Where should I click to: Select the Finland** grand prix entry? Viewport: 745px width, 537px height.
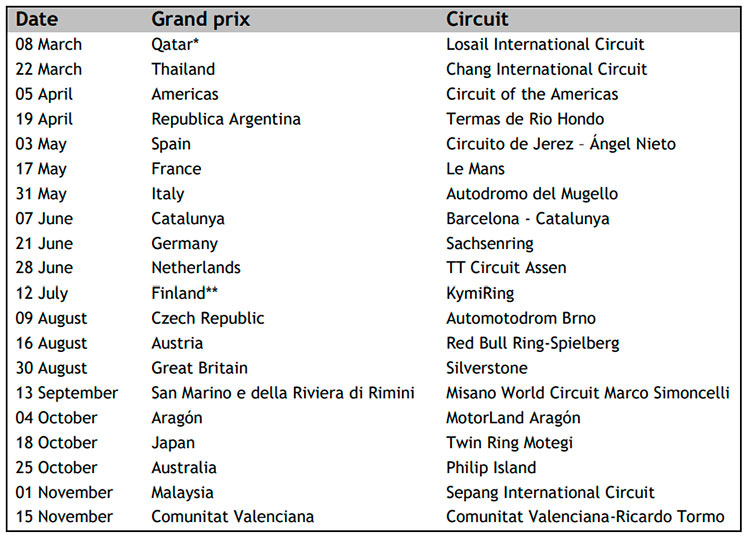184,293
